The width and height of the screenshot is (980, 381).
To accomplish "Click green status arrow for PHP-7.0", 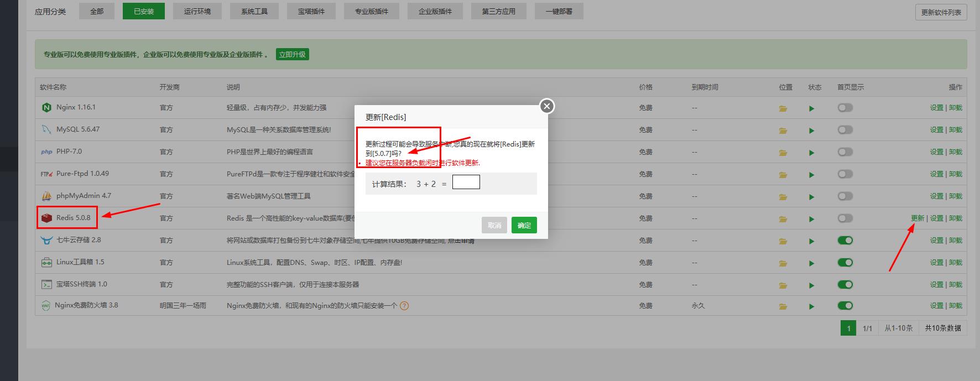I will click(811, 153).
